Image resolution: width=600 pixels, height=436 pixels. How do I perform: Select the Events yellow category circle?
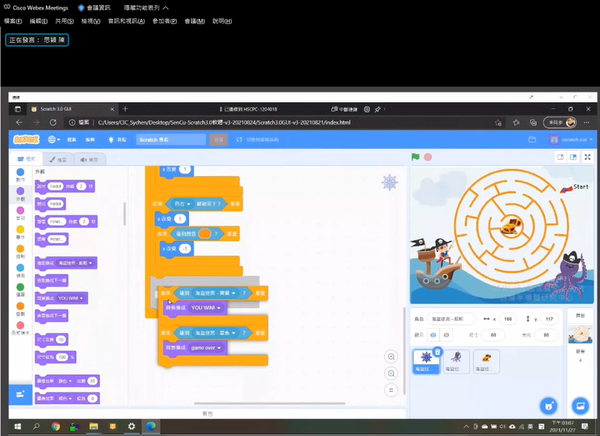pos(20,229)
